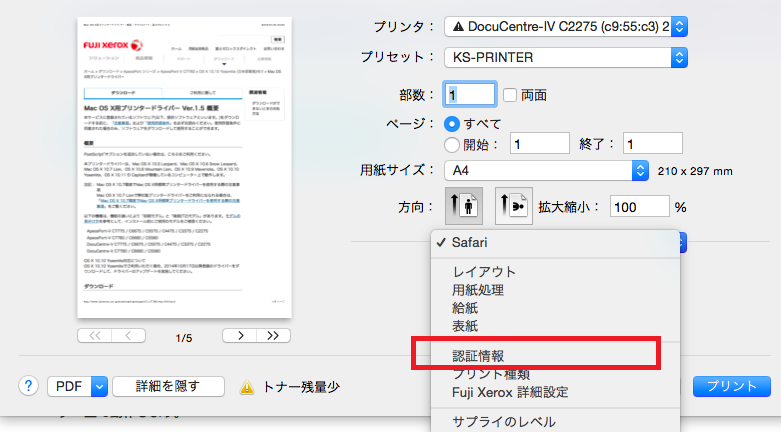This screenshot has width=781, height=432.
Task: Select the 開始 page range radio button
Action: click(452, 144)
